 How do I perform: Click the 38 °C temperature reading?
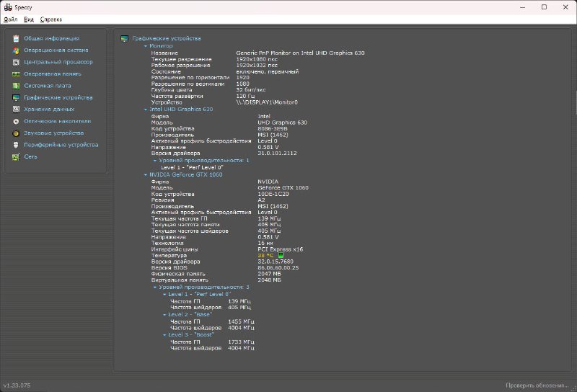click(265, 255)
